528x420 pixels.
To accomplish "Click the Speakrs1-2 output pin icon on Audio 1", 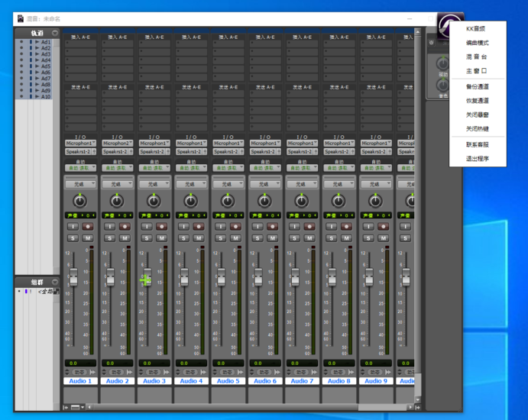I will pyautogui.click(x=94, y=152).
